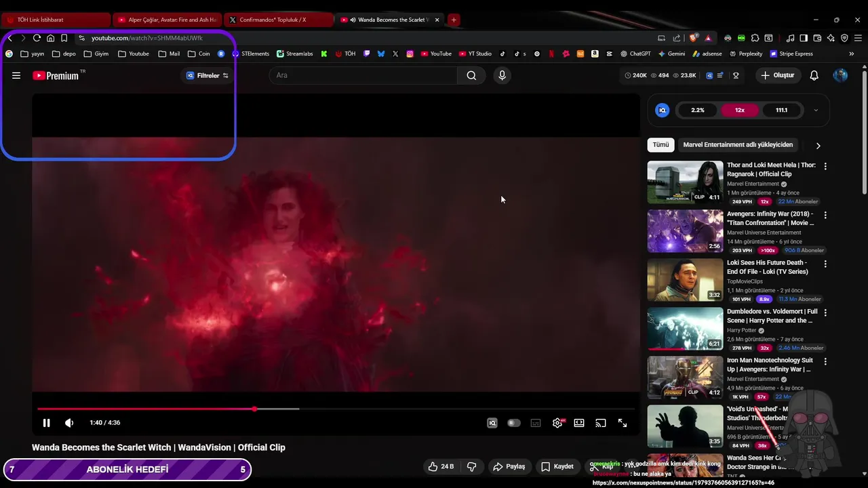This screenshot has height=488, width=868.
Task: Open the Giyim bookmarks folder
Action: pyautogui.click(x=96, y=54)
